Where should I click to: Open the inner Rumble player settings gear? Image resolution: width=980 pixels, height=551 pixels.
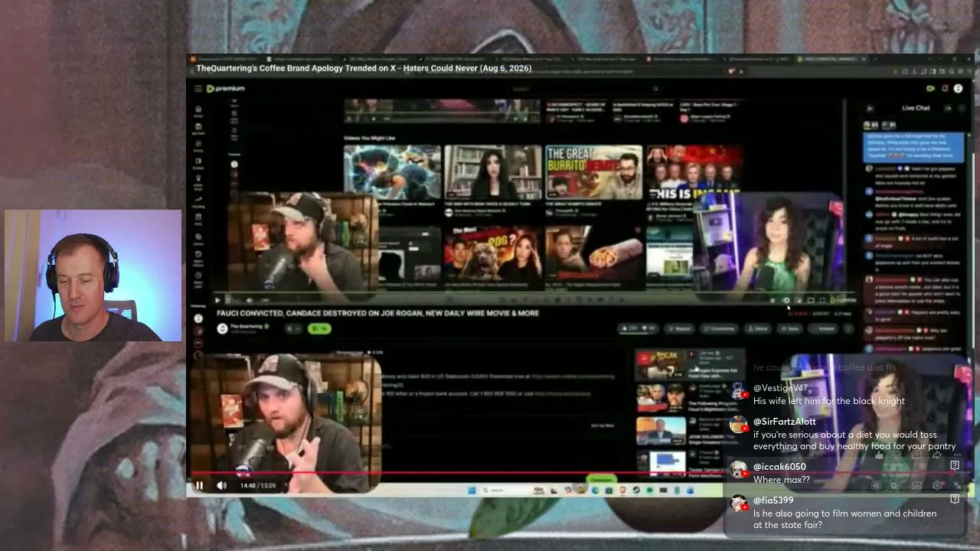(x=786, y=301)
